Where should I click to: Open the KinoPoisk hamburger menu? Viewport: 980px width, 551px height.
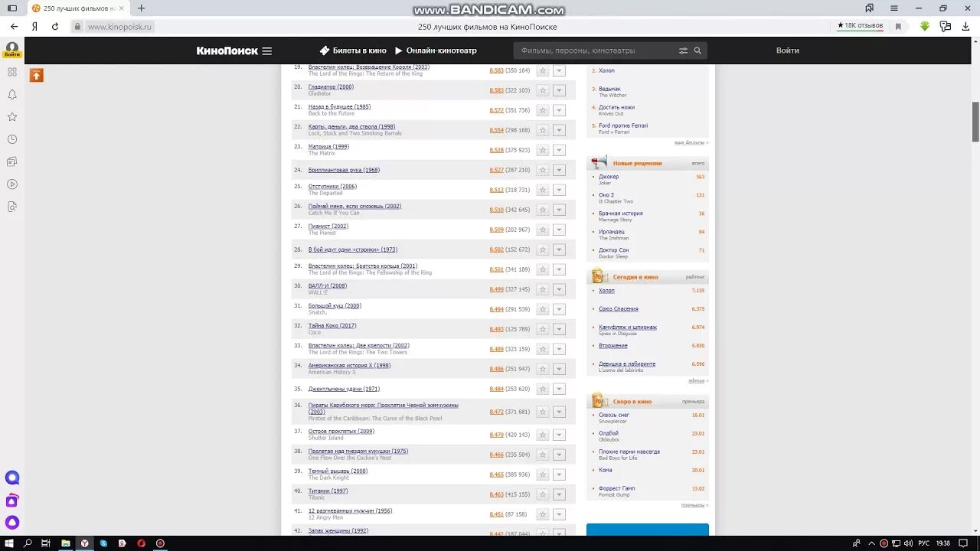(x=266, y=51)
